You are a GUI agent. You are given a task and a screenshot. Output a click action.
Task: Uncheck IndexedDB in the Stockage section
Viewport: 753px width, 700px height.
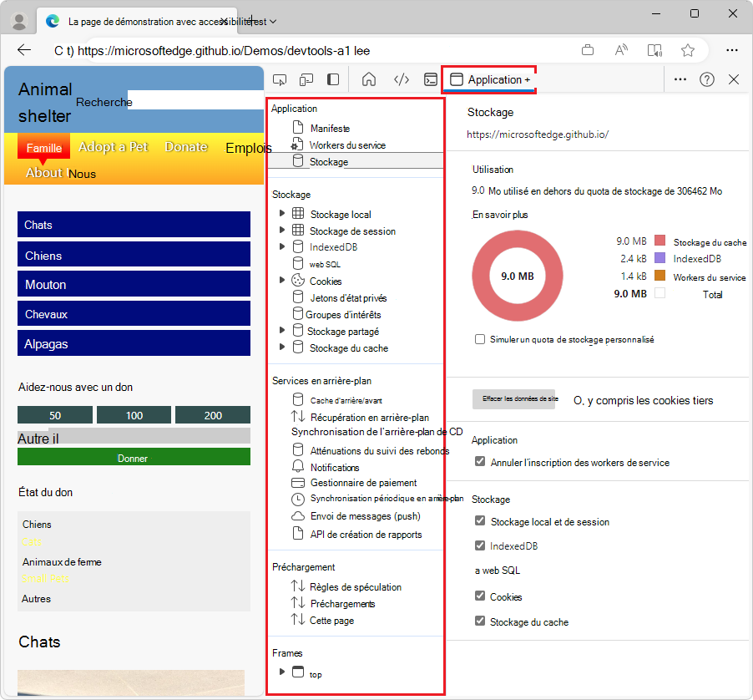[479, 546]
